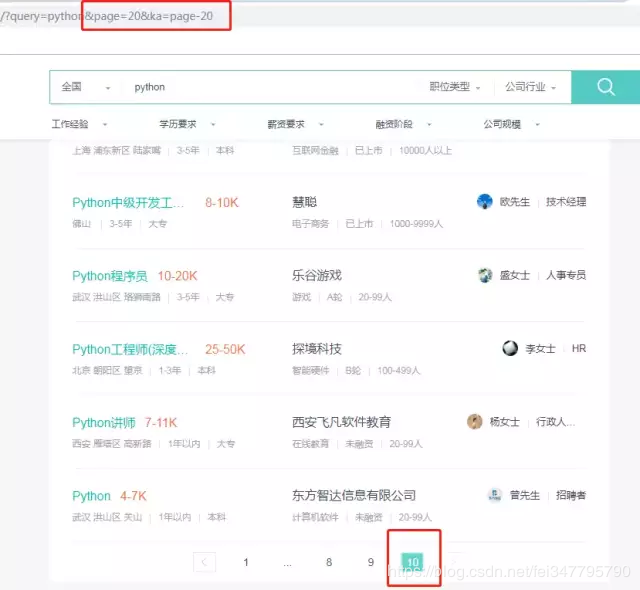Go to page 9 in pagination
This screenshot has height=590, width=640.
[371, 562]
